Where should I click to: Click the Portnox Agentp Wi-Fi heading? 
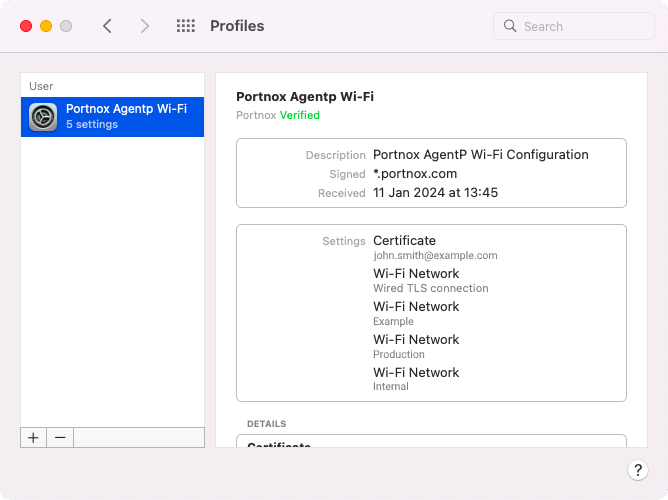pyautogui.click(x=305, y=97)
